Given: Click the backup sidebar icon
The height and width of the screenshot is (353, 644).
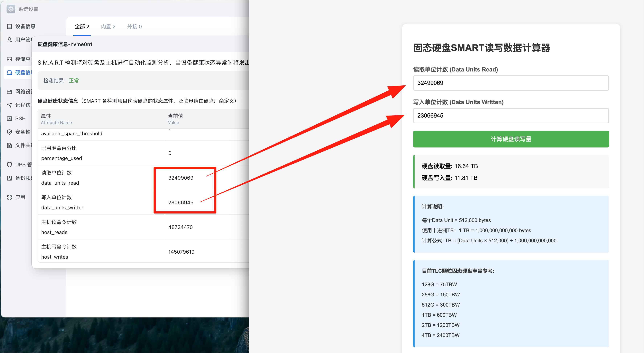Looking at the screenshot, I should [9, 178].
